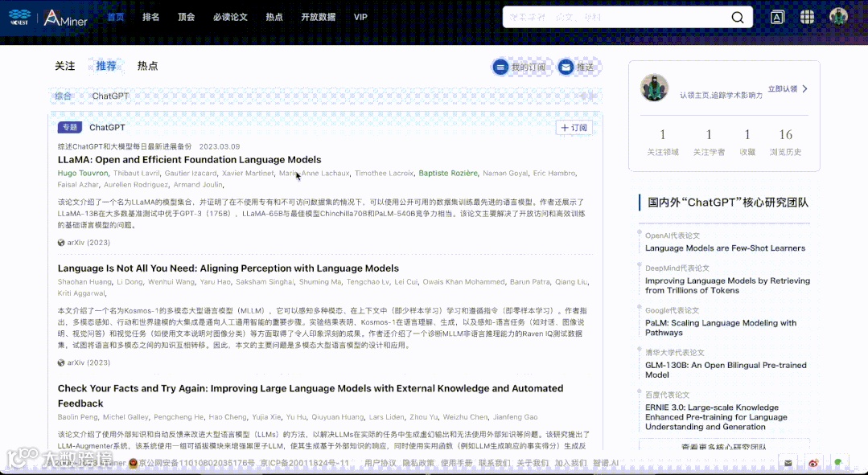The image size is (868, 475).
Task: Click the 订阅 subscribe button
Action: coord(574,128)
